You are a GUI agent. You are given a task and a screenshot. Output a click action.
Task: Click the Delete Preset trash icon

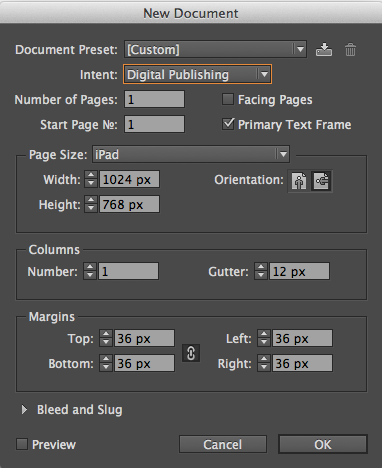[x=350, y=50]
